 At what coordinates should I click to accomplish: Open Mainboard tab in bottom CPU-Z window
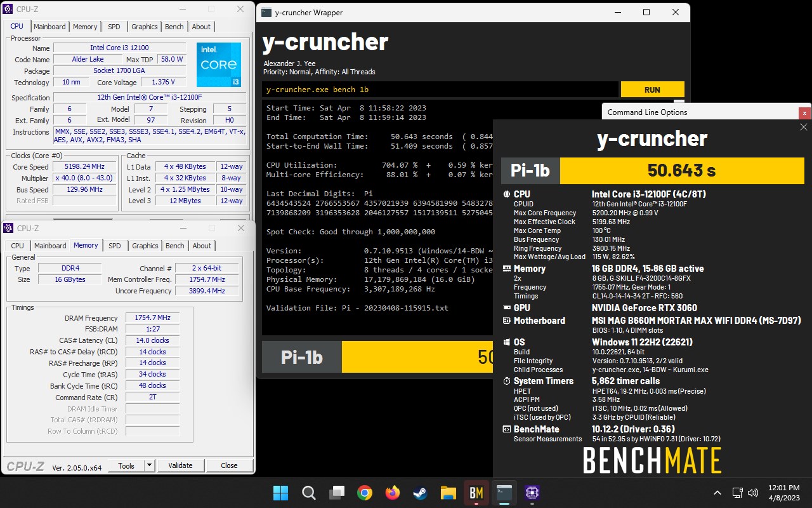(x=50, y=246)
